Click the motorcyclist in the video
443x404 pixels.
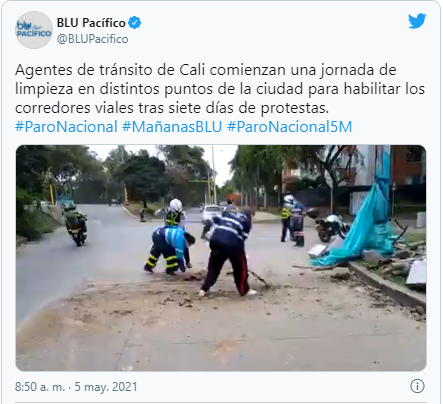(76, 223)
